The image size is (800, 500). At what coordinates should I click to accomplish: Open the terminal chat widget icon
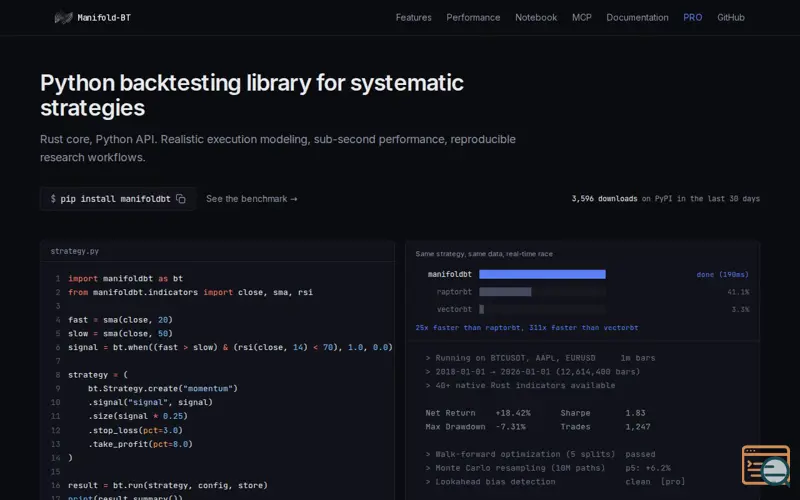click(x=766, y=465)
